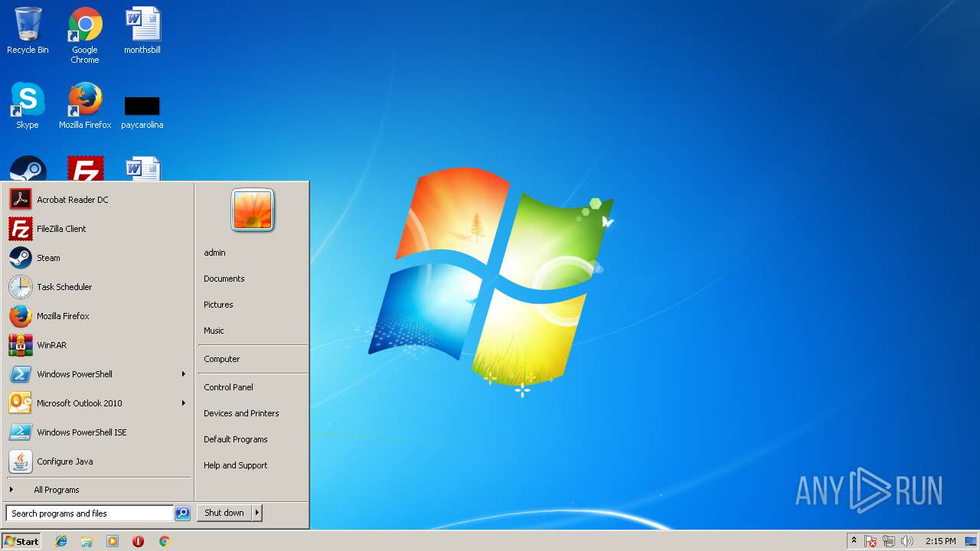Open admin user folder
This screenshot has width=980, height=551.
[253, 253]
